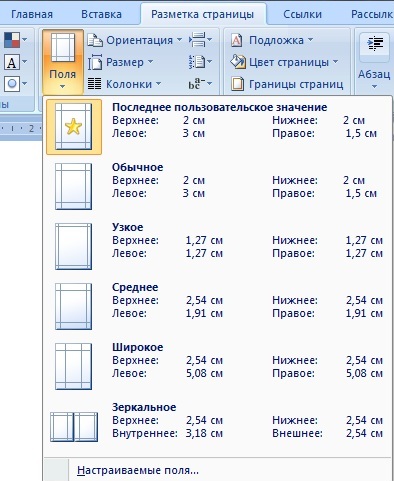Open the Колонки dropdown
Viewport: 394px width, 481px height.
pos(125,84)
